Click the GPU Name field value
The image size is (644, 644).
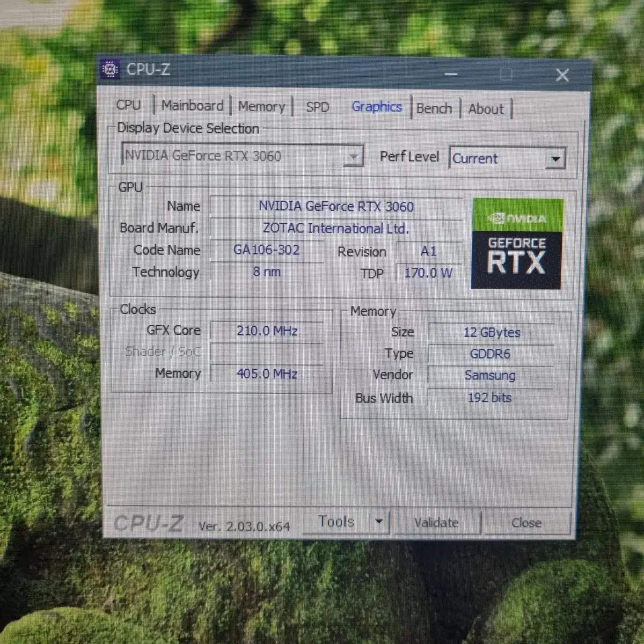click(x=336, y=206)
